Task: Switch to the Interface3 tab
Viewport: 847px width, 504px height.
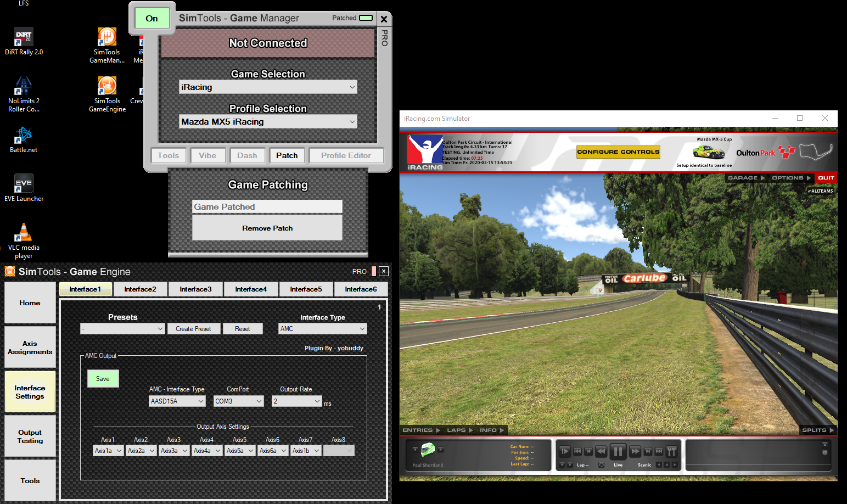Action: point(195,289)
